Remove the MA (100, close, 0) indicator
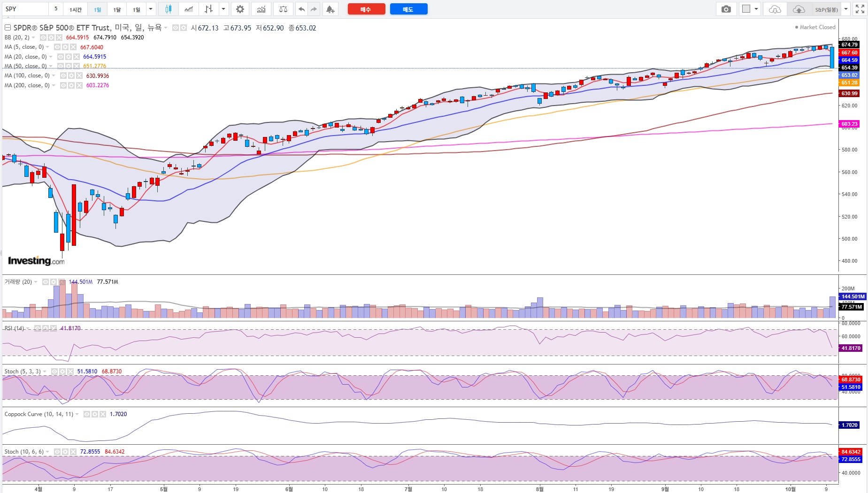 (79, 76)
